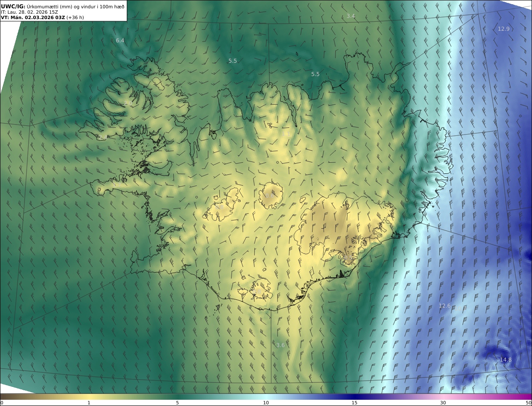Image resolution: width=532 pixels, height=406 pixels.
Task: Click the "10" tick label on the color scale
Action: pos(266,403)
